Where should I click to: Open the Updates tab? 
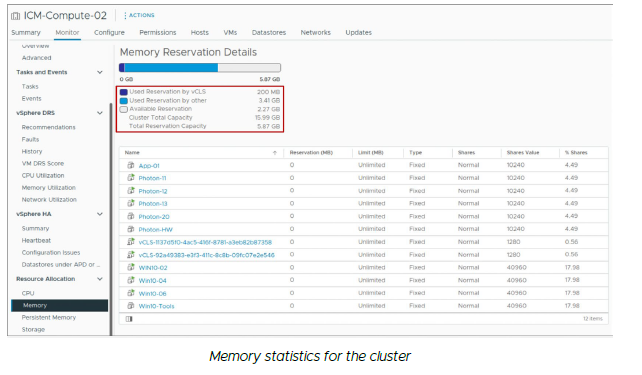358,32
